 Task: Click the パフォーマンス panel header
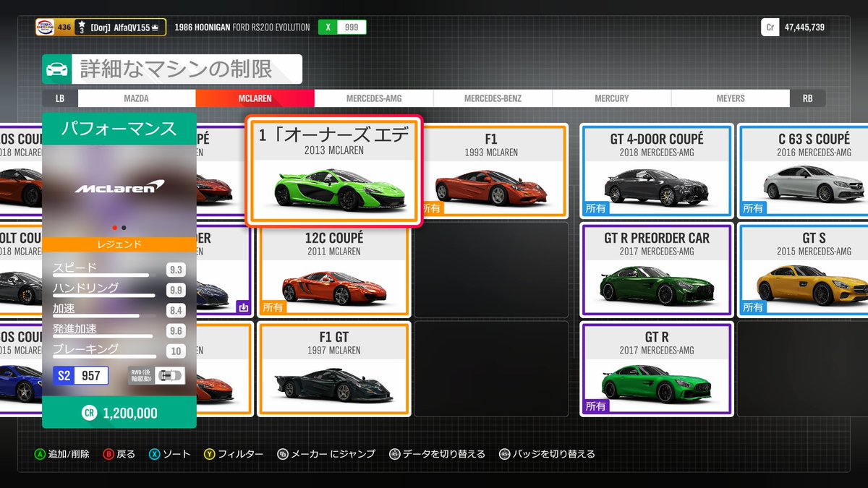(119, 129)
